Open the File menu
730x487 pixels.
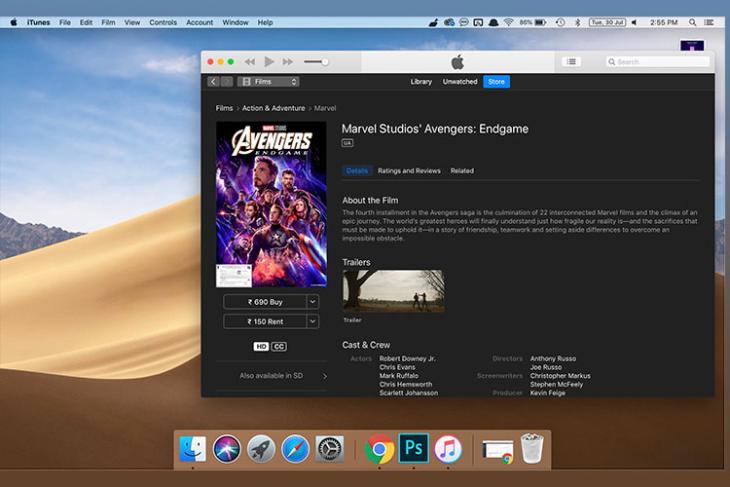65,22
